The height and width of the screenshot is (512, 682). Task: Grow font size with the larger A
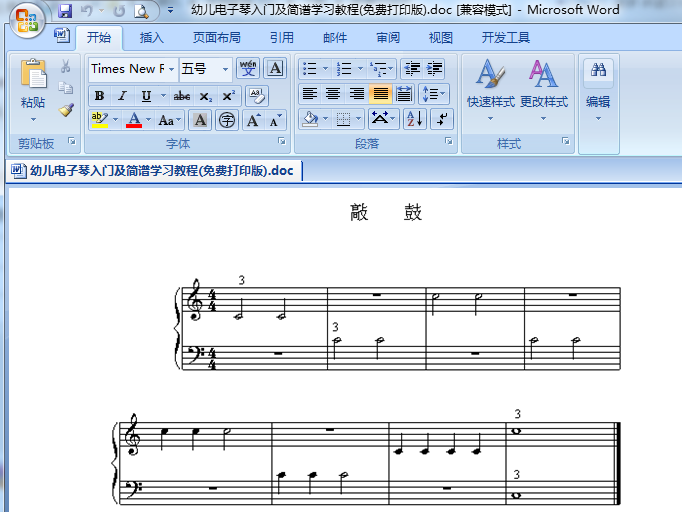pyautogui.click(x=254, y=120)
